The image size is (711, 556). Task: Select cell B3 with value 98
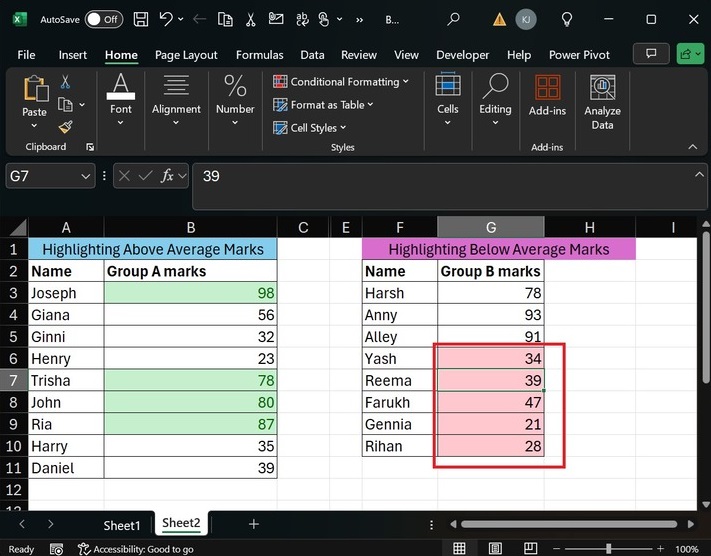pos(190,293)
